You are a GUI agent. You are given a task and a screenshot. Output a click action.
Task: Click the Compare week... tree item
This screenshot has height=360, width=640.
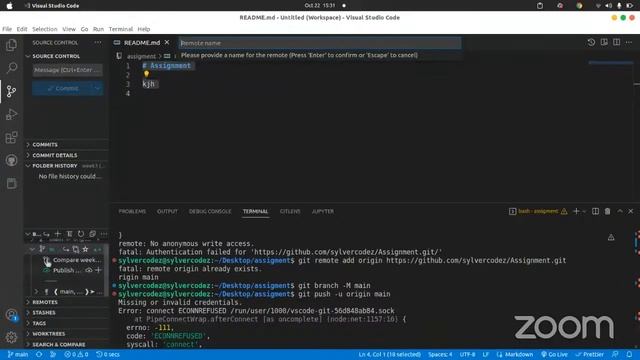coord(76,260)
